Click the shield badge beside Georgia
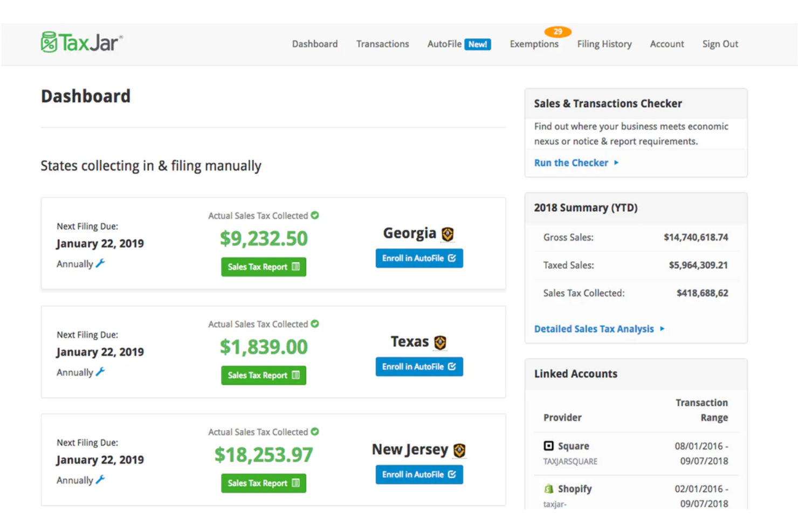Image resolution: width=798 pixels, height=532 pixels. pyautogui.click(x=447, y=233)
